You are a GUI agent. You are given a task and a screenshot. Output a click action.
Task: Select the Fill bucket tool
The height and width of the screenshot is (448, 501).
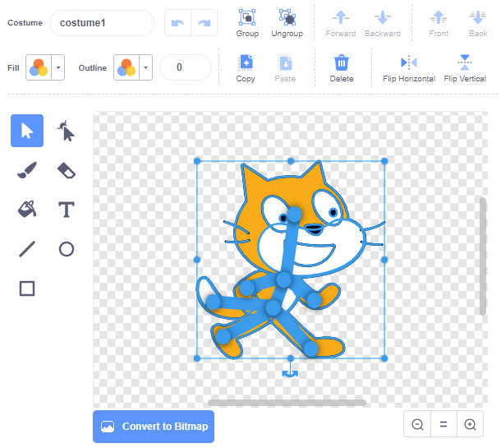tap(27, 210)
